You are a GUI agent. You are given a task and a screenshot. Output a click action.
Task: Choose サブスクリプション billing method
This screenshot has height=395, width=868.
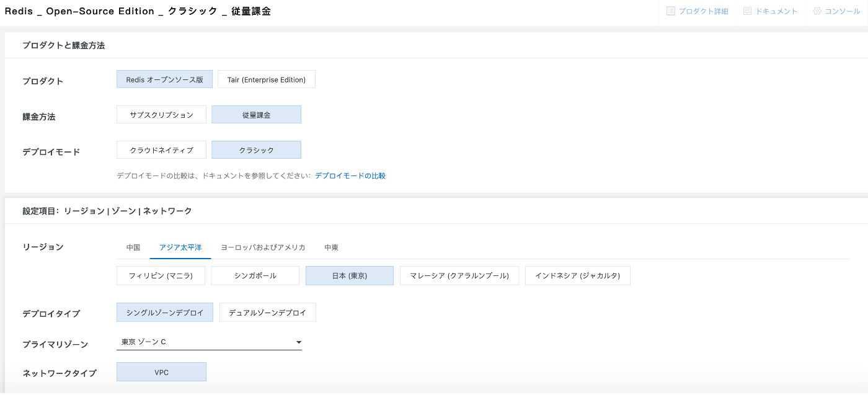pyautogui.click(x=161, y=115)
